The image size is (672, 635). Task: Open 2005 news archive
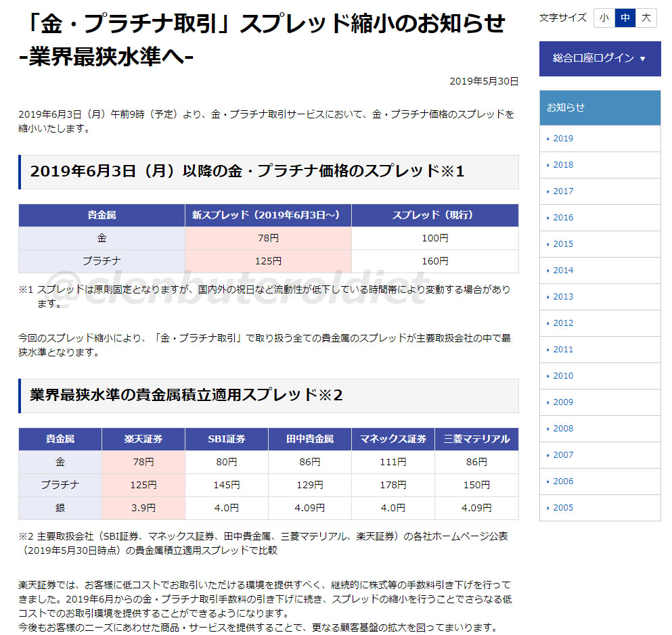(600, 508)
